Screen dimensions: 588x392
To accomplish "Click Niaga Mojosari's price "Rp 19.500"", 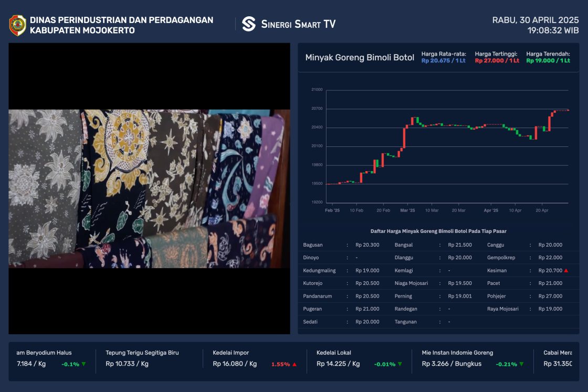I will [x=460, y=283].
